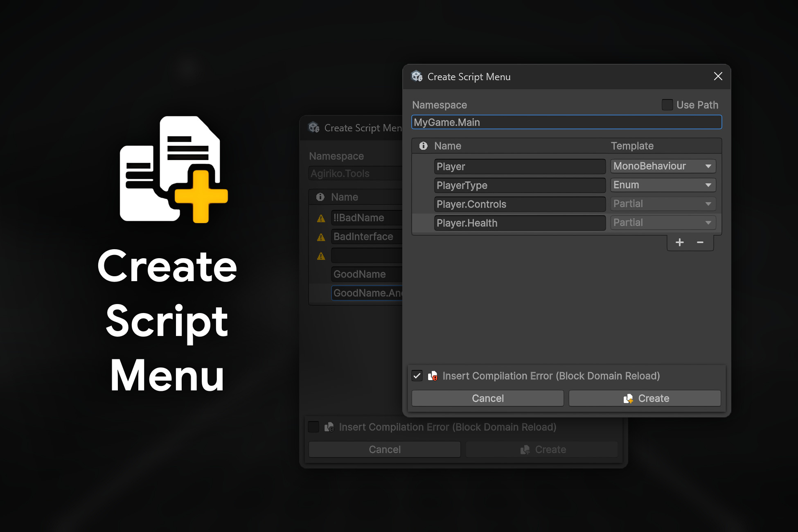Click the Agiriko.Tools namespace field in back window
This screenshot has height=532, width=798.
pyautogui.click(x=356, y=174)
